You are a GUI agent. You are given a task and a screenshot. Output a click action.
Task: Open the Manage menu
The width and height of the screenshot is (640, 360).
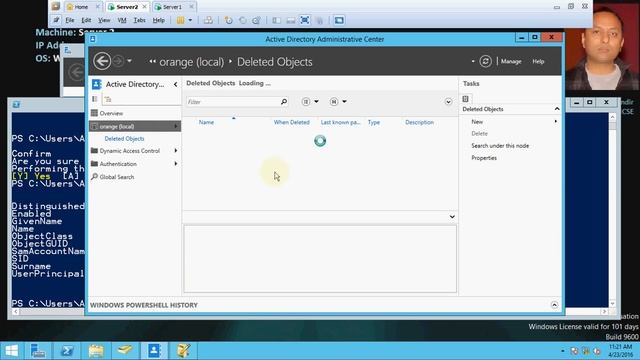coord(511,61)
